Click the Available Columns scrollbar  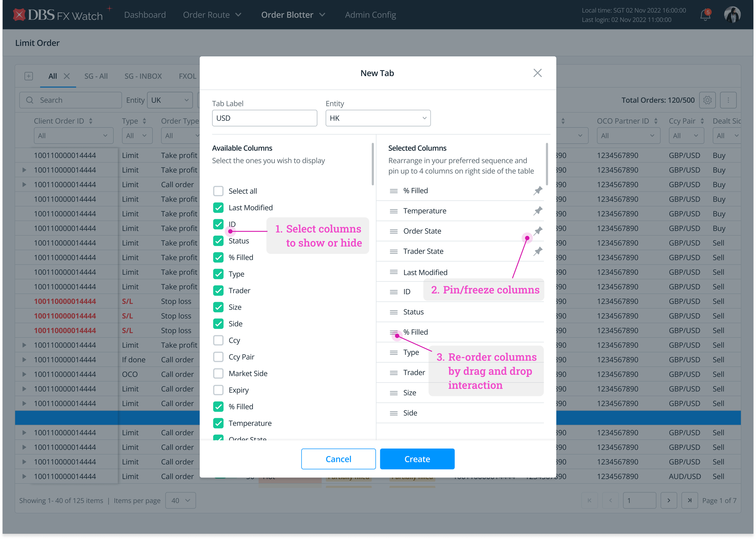tap(373, 164)
